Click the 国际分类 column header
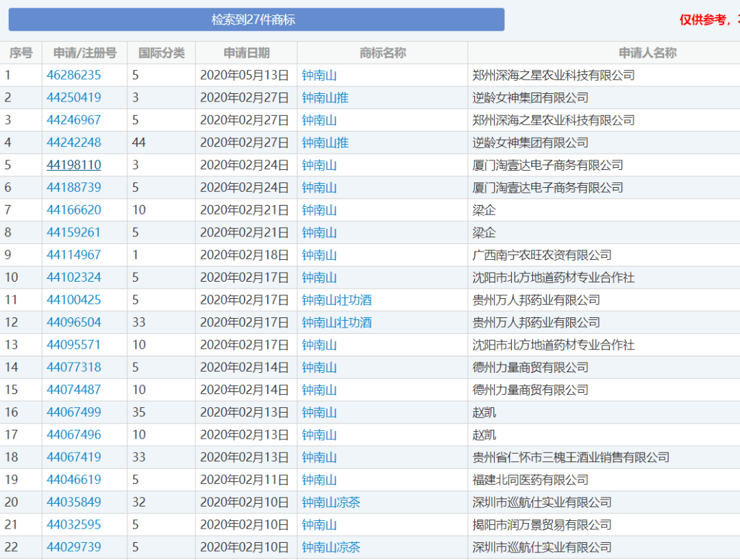 coord(162,53)
